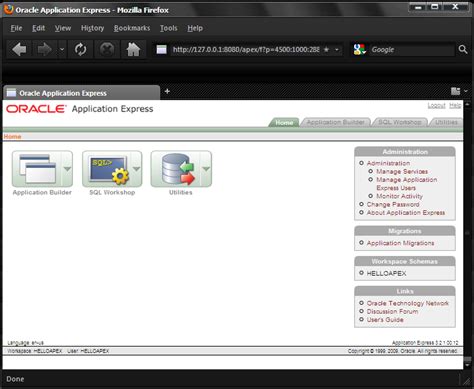Click the page vertical scrollbar down arrow

467,365
